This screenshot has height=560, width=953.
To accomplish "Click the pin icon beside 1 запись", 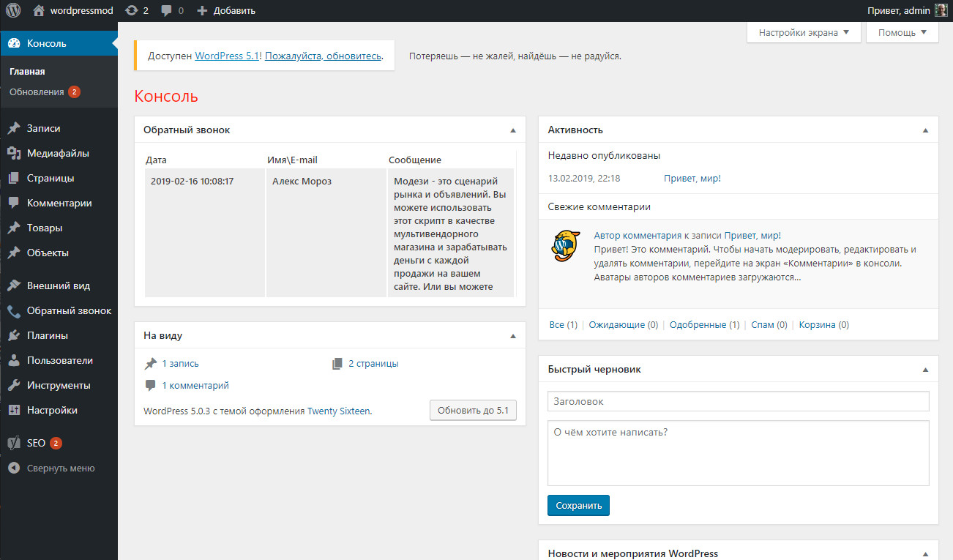I will 150,363.
